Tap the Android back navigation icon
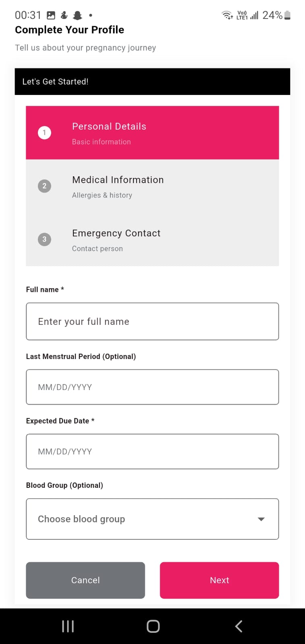Viewport: 305px width, 644px height. pos(239,626)
